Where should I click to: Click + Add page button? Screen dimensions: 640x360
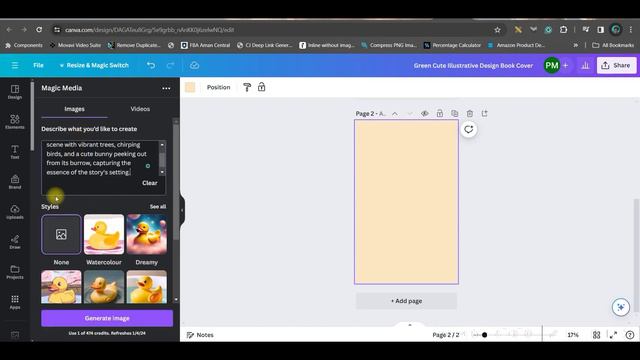[406, 301]
